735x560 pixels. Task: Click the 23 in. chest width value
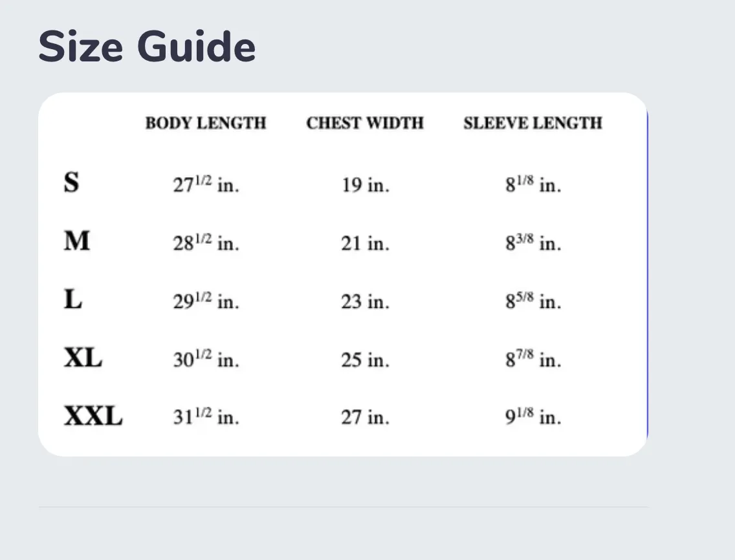(365, 301)
